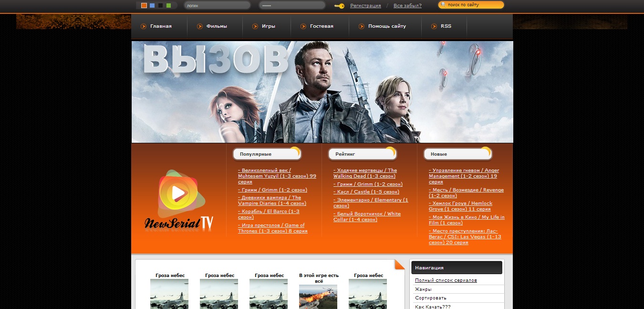Select the green color theme swatch
644x309 pixels.
tap(168, 6)
